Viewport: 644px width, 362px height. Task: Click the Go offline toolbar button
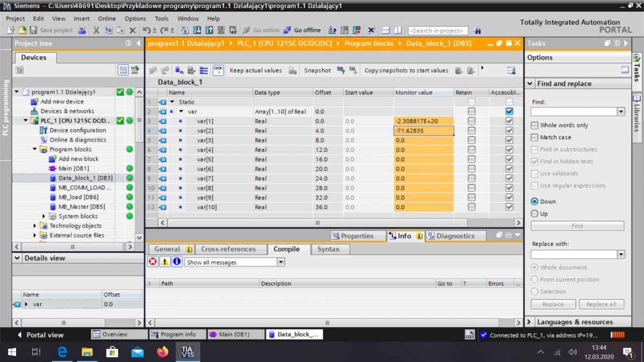302,30
